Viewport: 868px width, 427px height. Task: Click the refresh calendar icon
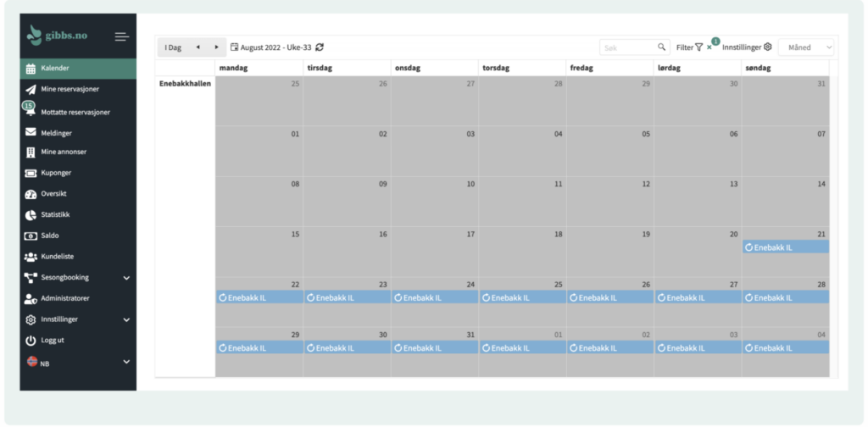coord(320,47)
